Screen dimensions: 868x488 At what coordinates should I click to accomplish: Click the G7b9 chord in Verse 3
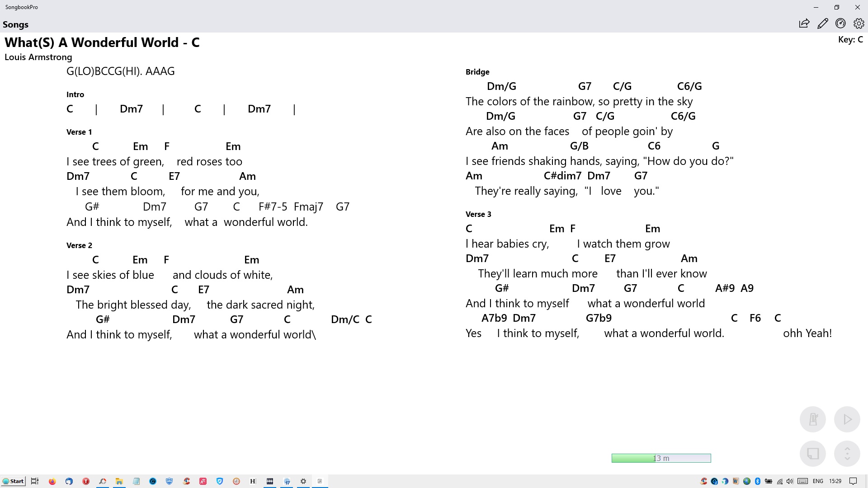(x=599, y=318)
